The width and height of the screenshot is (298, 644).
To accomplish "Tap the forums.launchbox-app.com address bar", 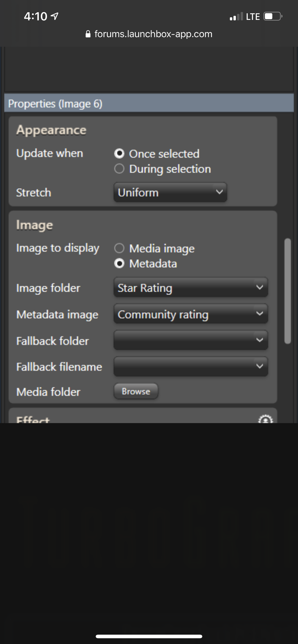I will pyautogui.click(x=149, y=34).
